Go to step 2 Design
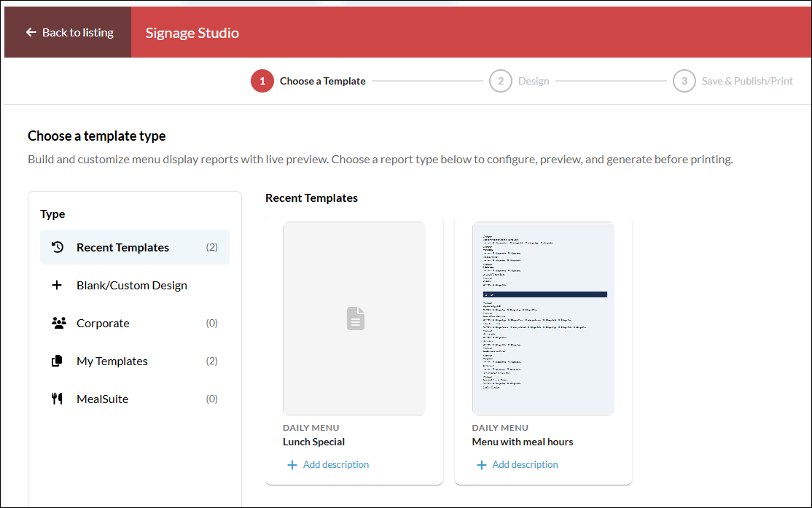This screenshot has width=812, height=508. [519, 81]
